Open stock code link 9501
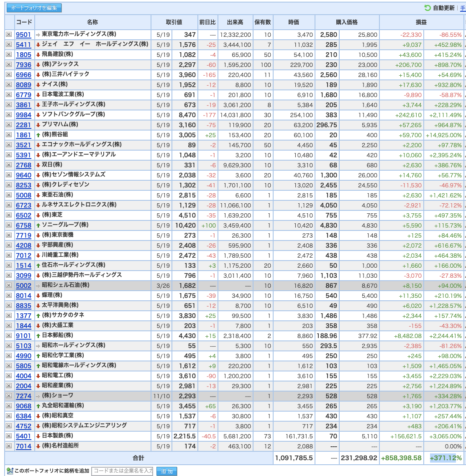This screenshot has height=476, width=466. [24, 35]
